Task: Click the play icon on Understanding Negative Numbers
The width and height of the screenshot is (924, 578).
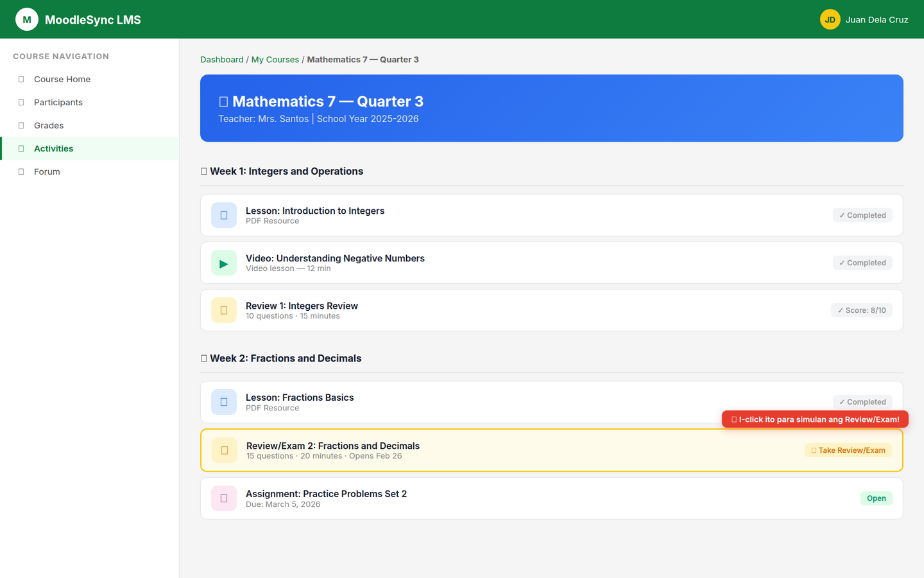Action: (223, 263)
